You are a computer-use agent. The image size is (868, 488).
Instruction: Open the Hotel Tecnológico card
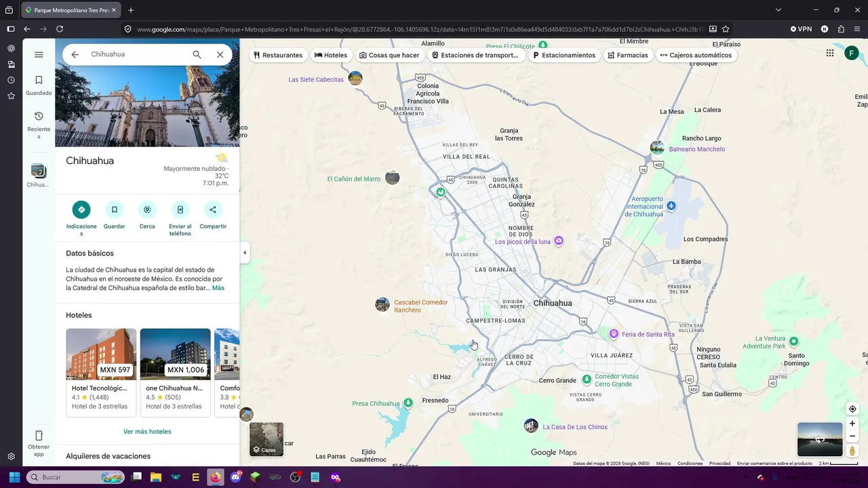(x=101, y=372)
